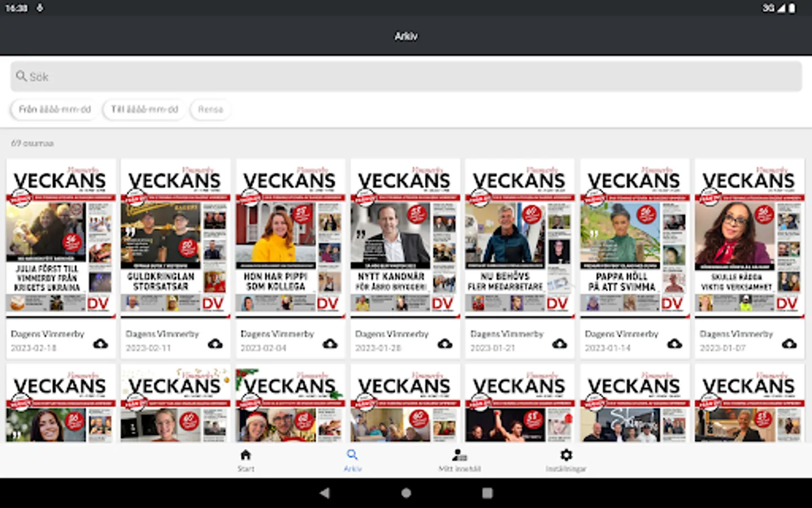Clear filters with the Rensa button

pos(210,110)
